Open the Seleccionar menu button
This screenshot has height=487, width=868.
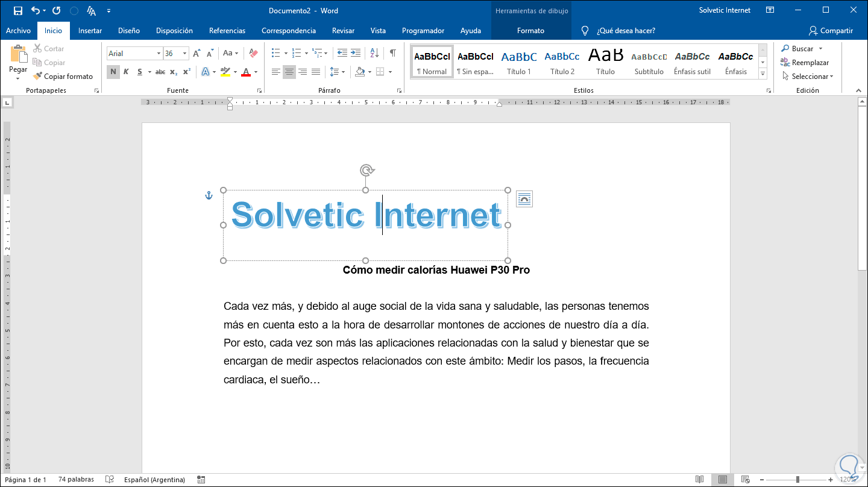point(808,77)
